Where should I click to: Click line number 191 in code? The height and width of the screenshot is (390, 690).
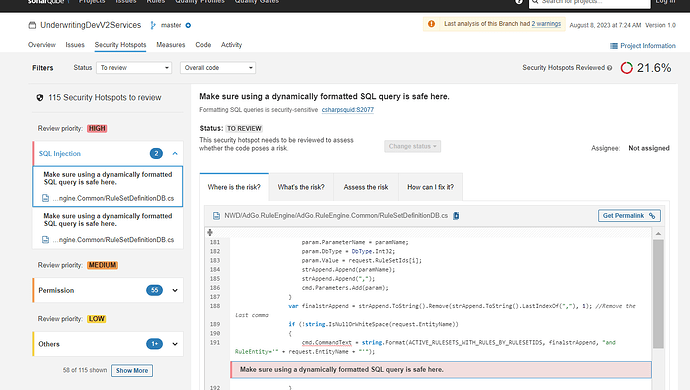215,342
